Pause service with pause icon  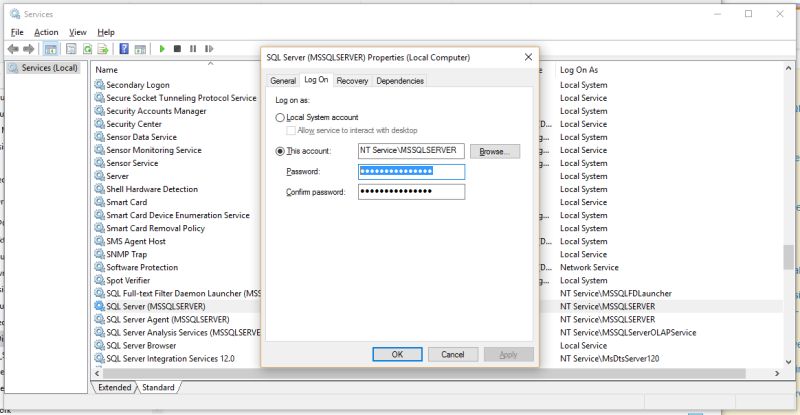point(193,49)
